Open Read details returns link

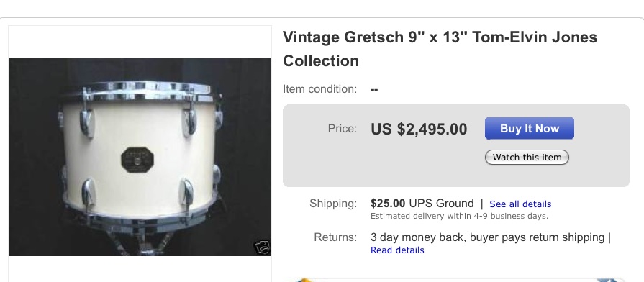[x=397, y=250]
